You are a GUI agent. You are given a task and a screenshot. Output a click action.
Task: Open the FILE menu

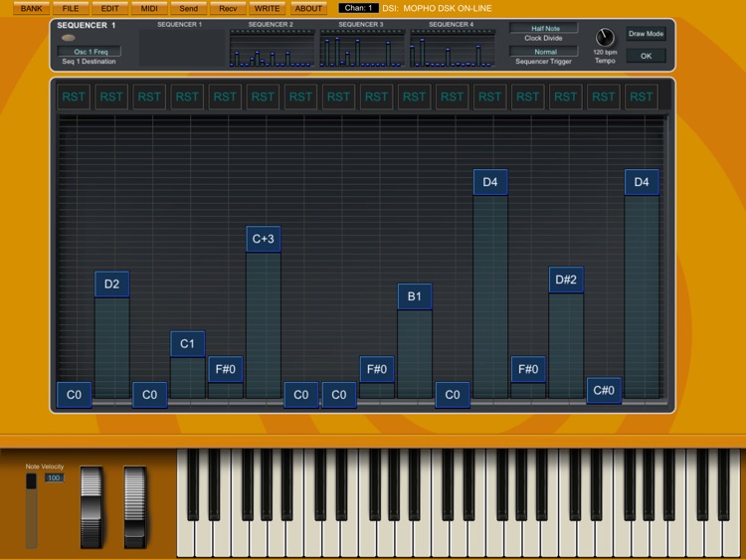click(71, 8)
